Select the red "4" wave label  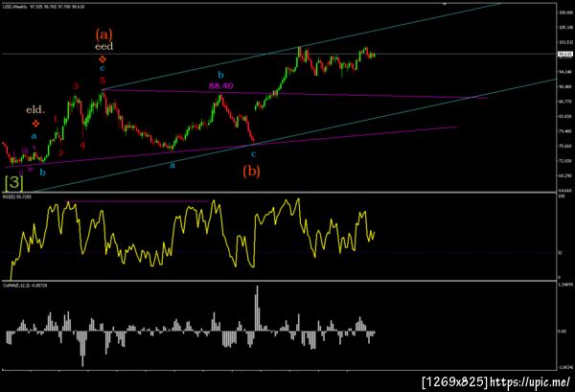(82, 146)
